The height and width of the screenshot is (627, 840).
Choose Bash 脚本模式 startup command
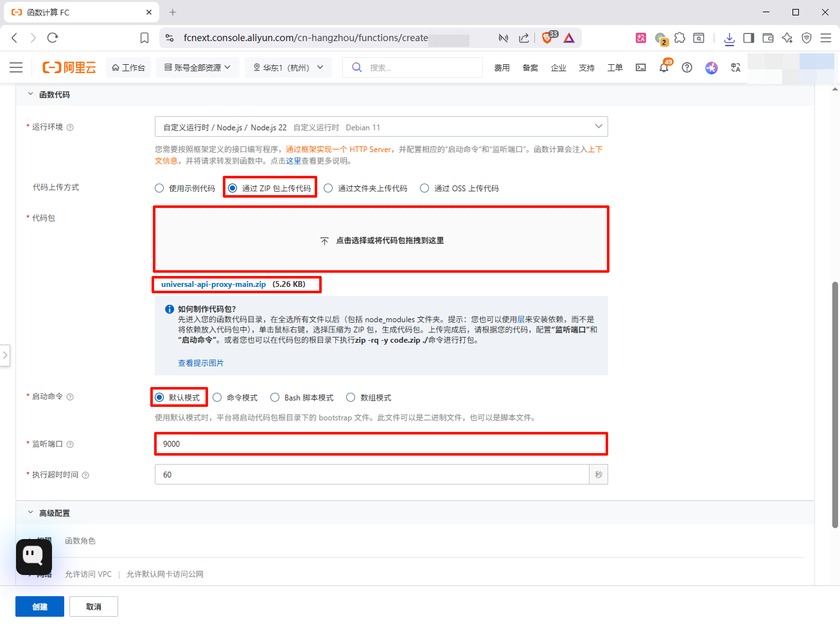point(275,398)
